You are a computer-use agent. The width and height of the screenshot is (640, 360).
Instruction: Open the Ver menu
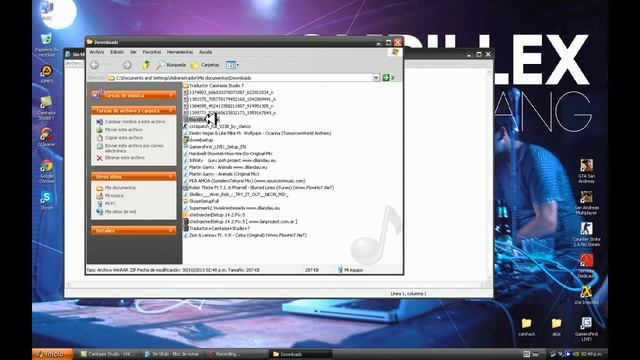[x=133, y=52]
